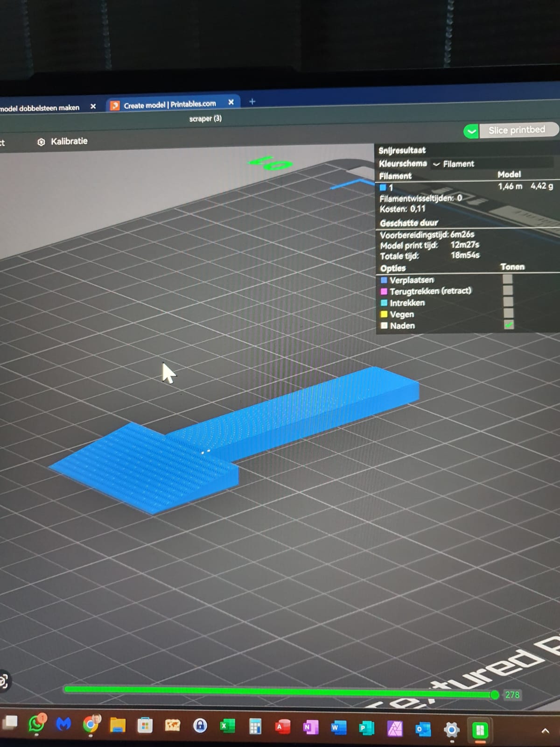The height and width of the screenshot is (747, 560).
Task: Close the Create model Printables.com tab
Action: [231, 102]
